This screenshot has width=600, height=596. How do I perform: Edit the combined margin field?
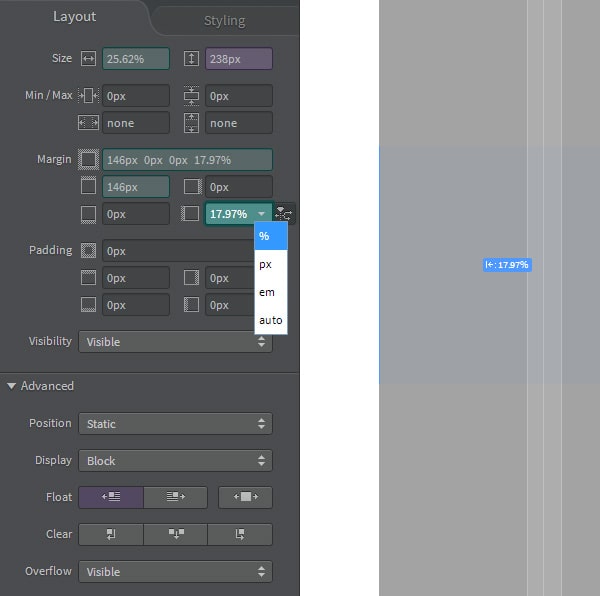188,160
